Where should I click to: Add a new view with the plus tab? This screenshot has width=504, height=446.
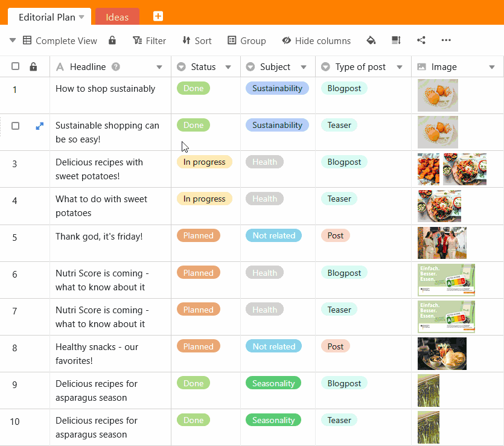click(158, 16)
